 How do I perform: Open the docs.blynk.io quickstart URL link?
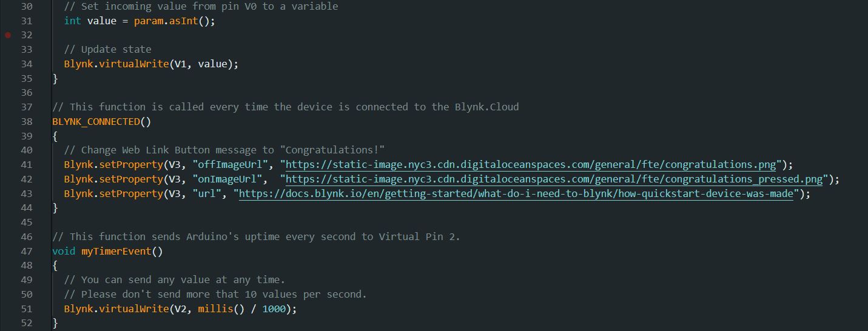click(516, 194)
